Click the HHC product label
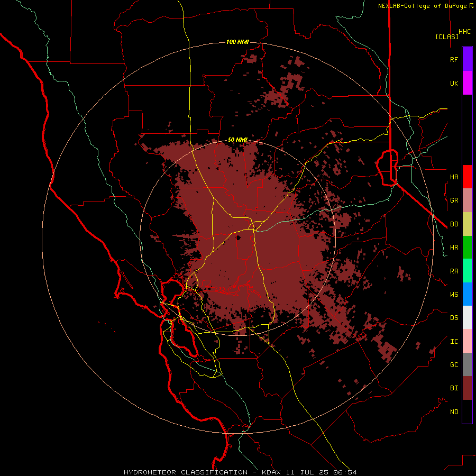This screenshot has width=476, height=476. [465, 32]
